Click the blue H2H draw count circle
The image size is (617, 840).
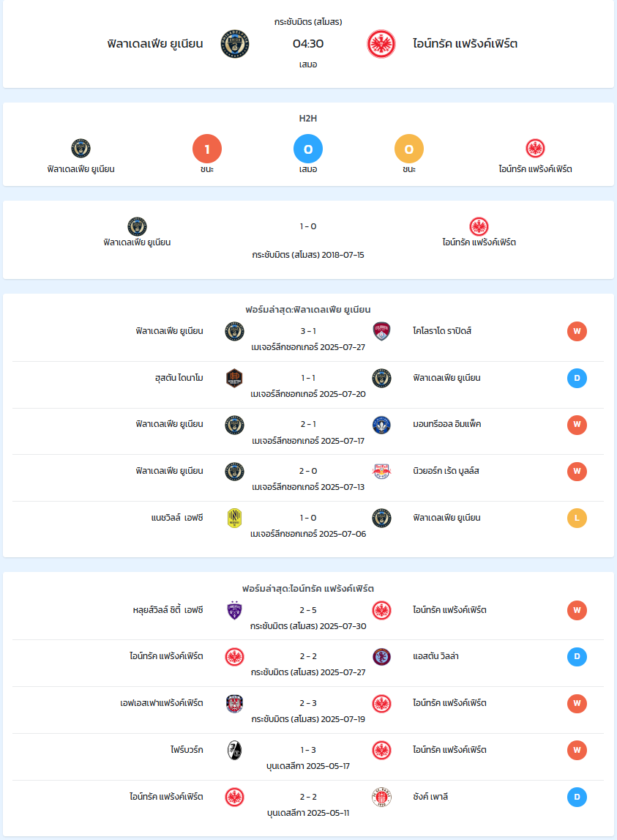pyautogui.click(x=308, y=149)
